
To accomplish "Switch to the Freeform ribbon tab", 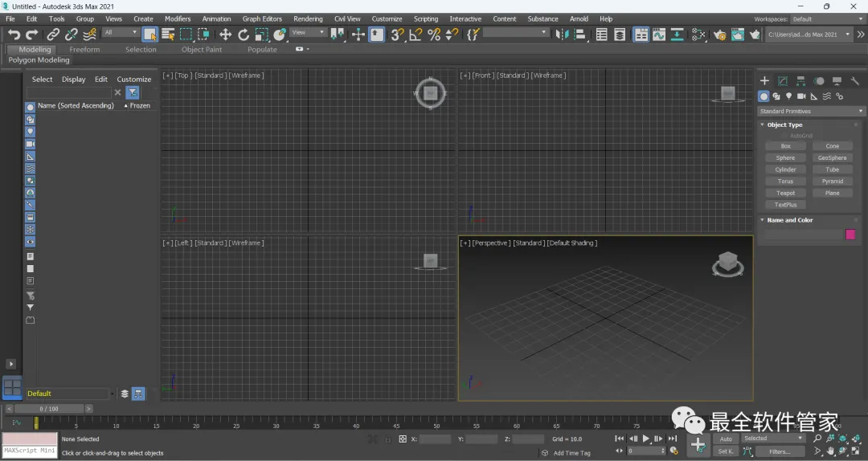I will (84, 49).
